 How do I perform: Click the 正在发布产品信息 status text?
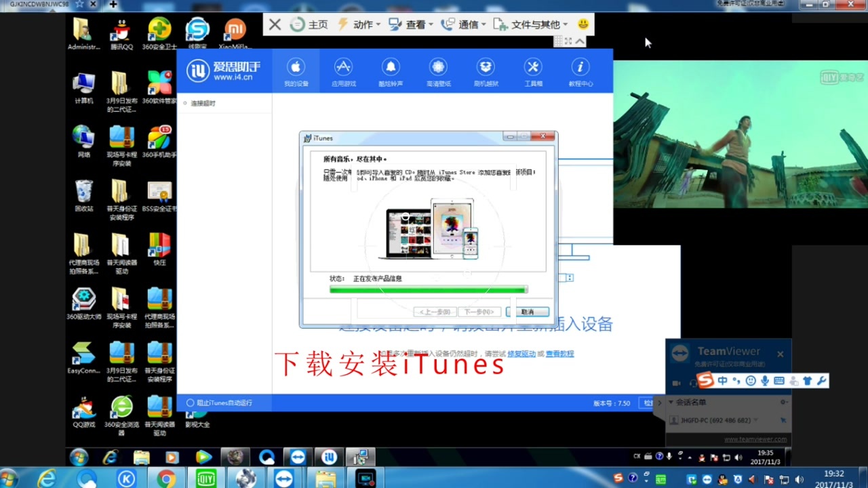point(377,279)
